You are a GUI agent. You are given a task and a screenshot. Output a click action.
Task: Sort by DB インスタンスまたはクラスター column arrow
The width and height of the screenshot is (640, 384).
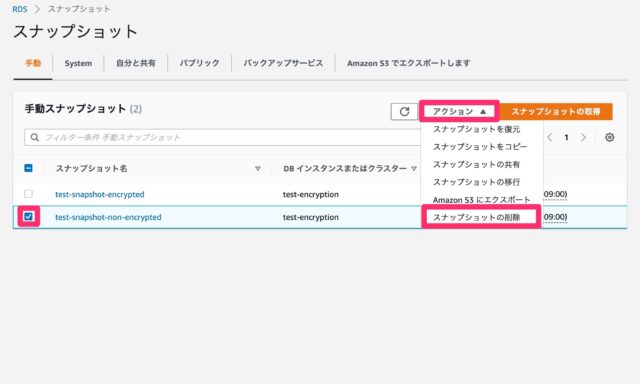[x=414, y=169]
